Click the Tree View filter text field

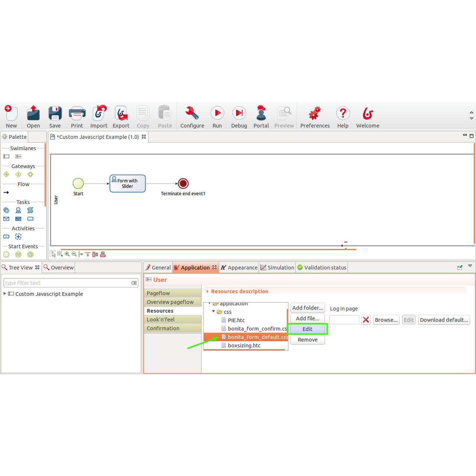click(67, 283)
